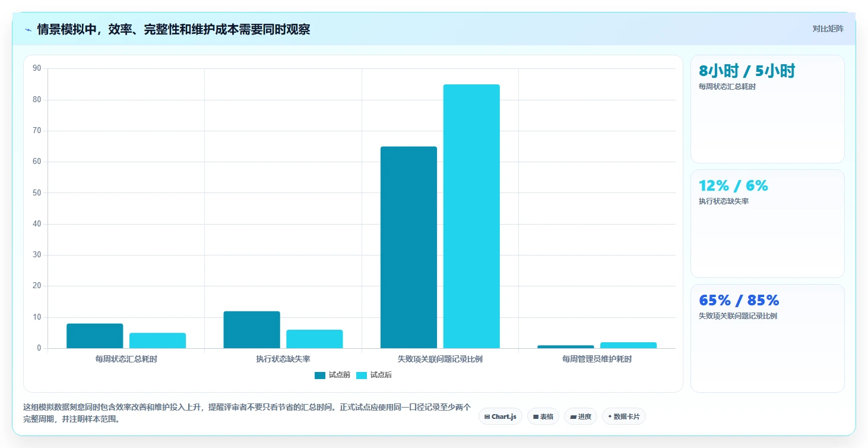Toggle the 试点后 legend swatch
The image size is (868, 448).
pyautogui.click(x=362, y=375)
